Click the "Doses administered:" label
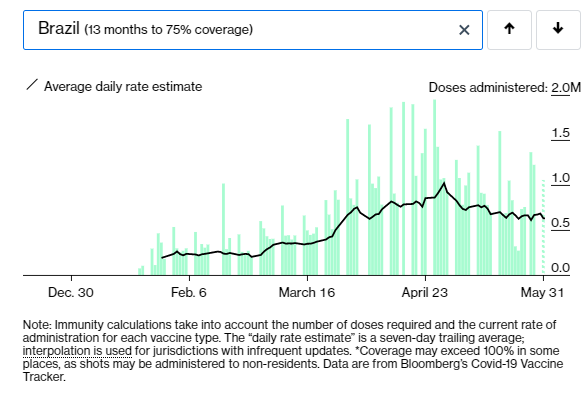 (488, 88)
